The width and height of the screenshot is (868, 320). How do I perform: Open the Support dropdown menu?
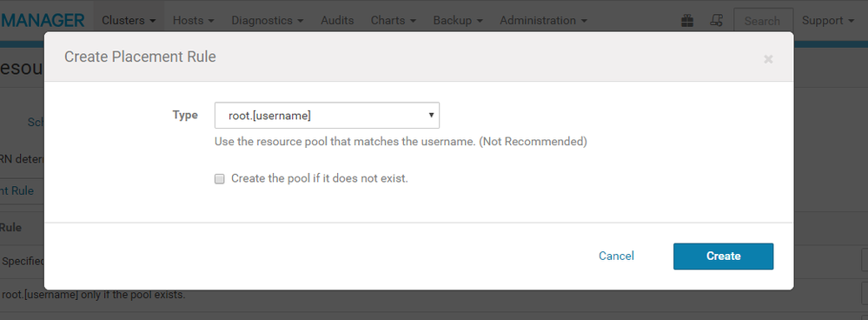(828, 21)
